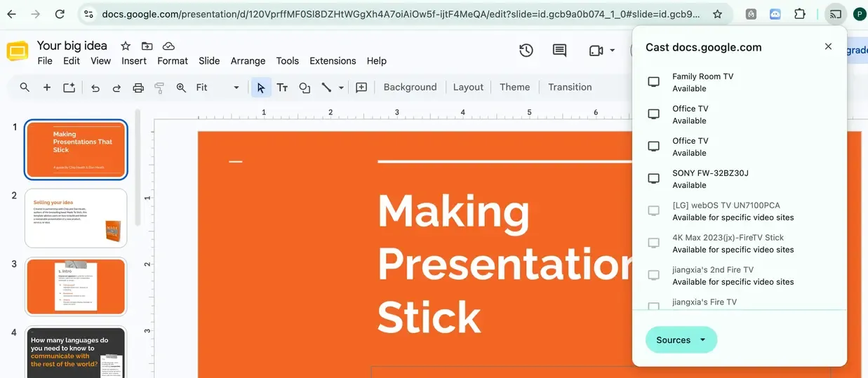Image resolution: width=868 pixels, height=378 pixels.
Task: Bookmark this page with the star icon
Action: click(717, 14)
